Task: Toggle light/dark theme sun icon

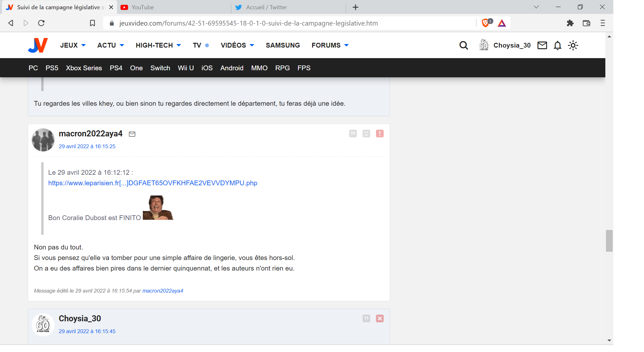Action: [573, 45]
